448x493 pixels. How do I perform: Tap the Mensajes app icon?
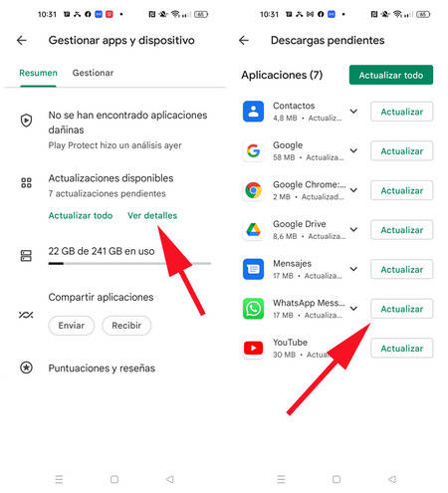(x=254, y=269)
